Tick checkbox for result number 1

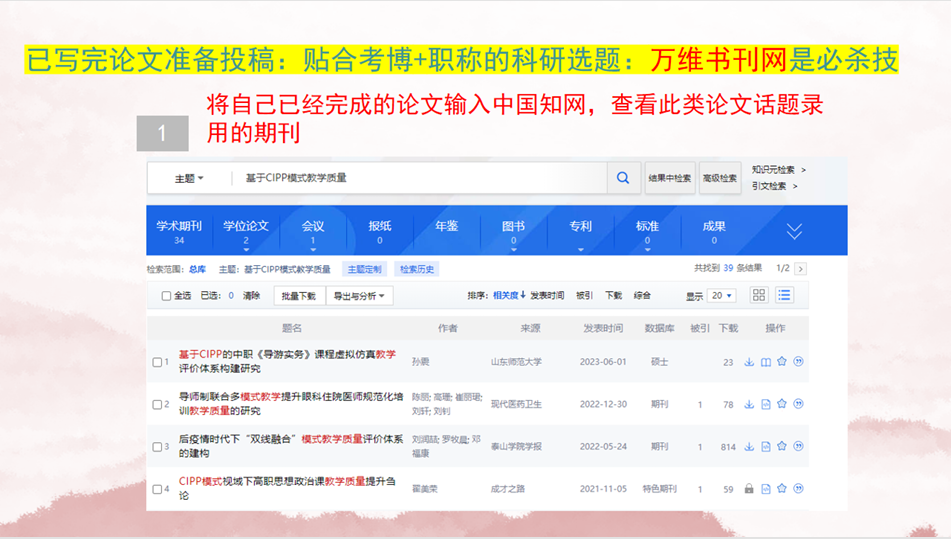click(x=157, y=362)
